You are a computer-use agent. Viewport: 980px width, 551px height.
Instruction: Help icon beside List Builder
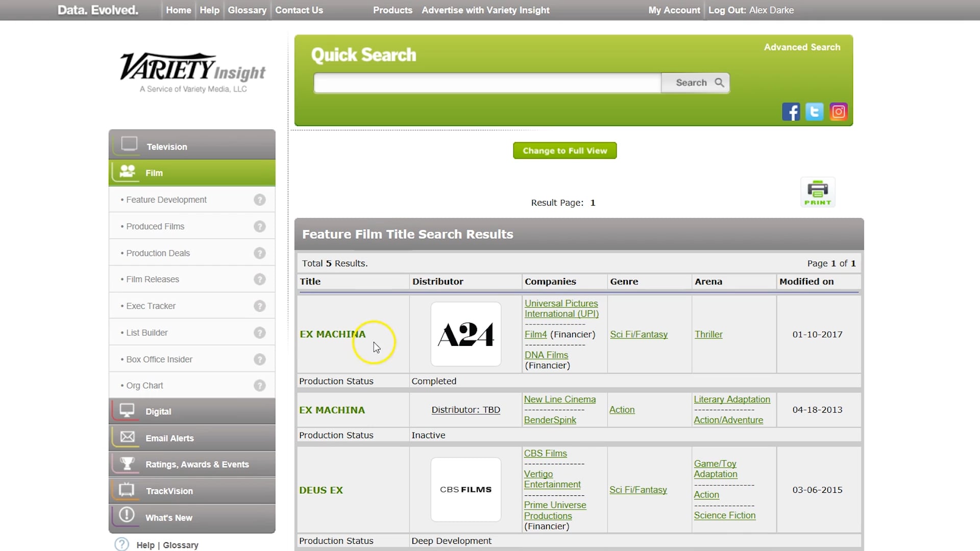point(260,333)
